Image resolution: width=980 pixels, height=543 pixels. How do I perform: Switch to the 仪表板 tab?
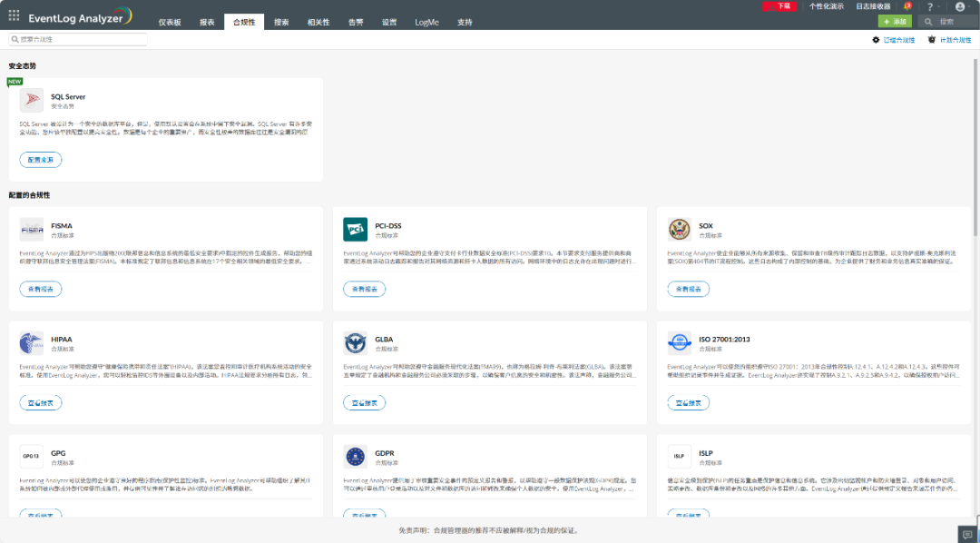click(169, 22)
